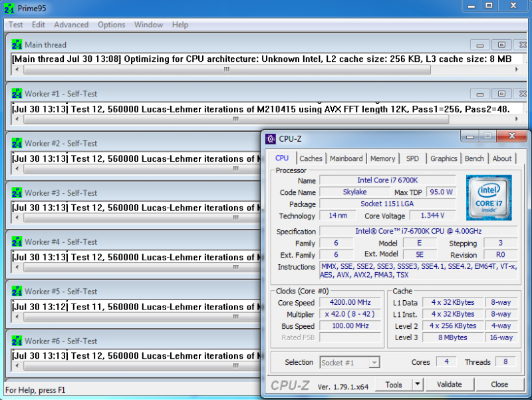
Task: Switch to the Bench tab in CPU-Z
Action: click(474, 158)
